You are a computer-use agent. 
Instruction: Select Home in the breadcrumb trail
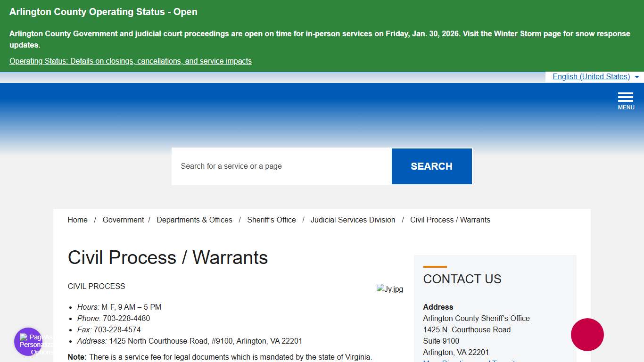click(77, 220)
